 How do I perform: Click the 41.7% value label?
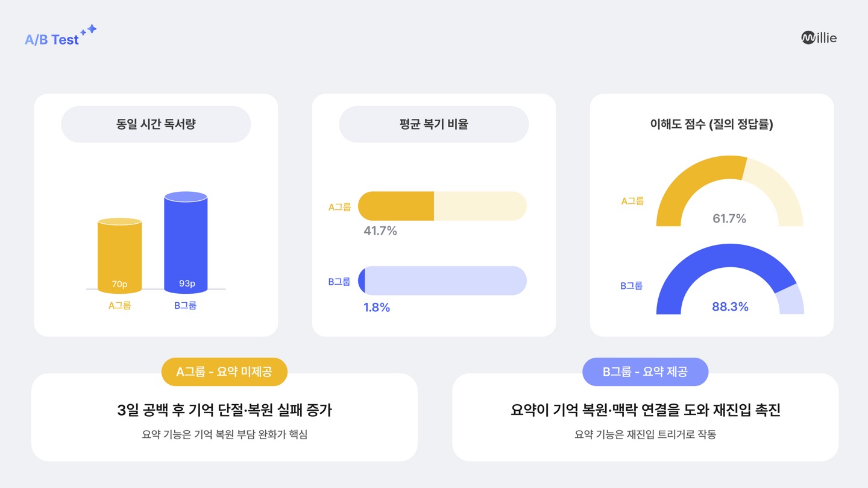(380, 230)
